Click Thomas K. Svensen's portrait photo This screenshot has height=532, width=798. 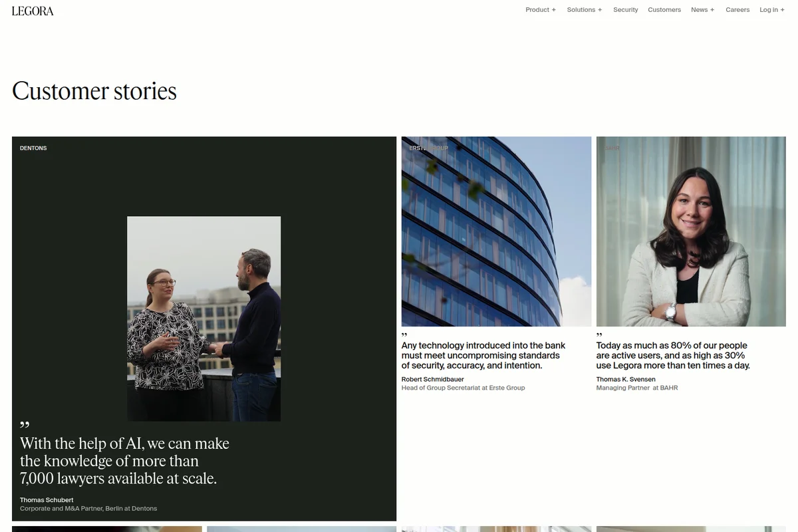pos(691,231)
